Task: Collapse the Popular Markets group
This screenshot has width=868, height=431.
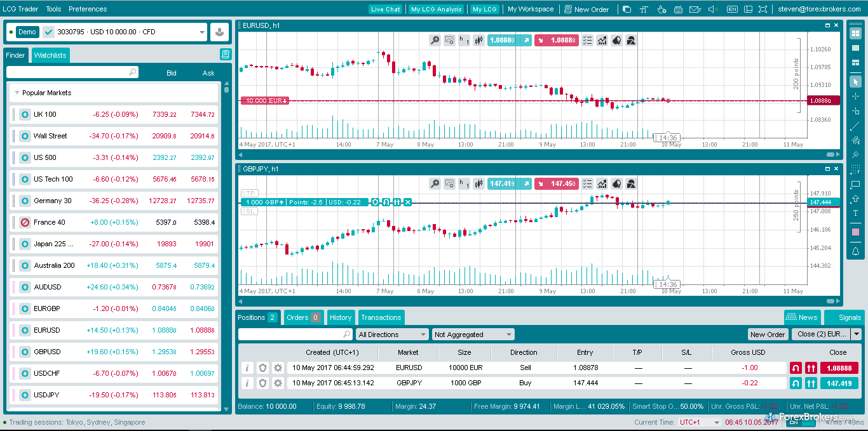Action: tap(17, 93)
